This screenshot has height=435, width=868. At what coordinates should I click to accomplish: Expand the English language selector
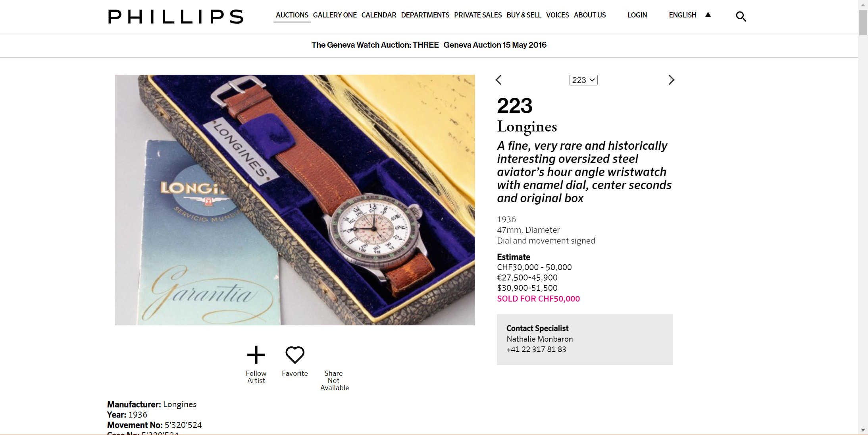tap(683, 15)
